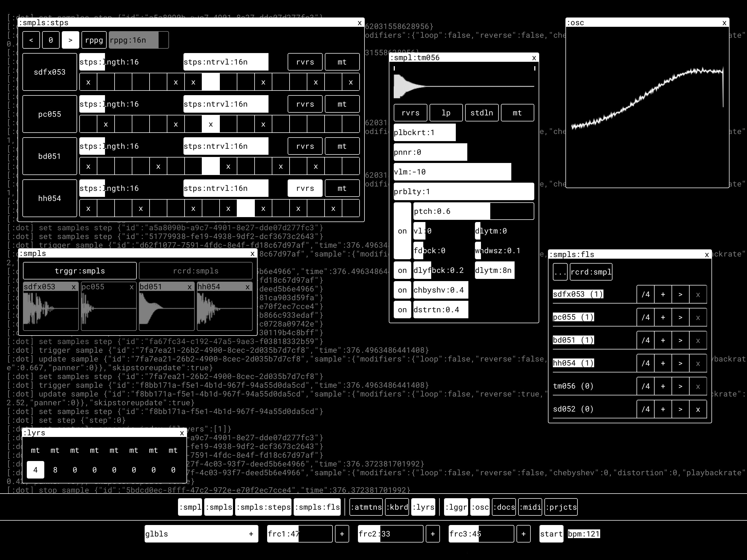Delete sd052 file with its x button
Image resolution: width=747 pixels, height=560 pixels.
tap(698, 409)
